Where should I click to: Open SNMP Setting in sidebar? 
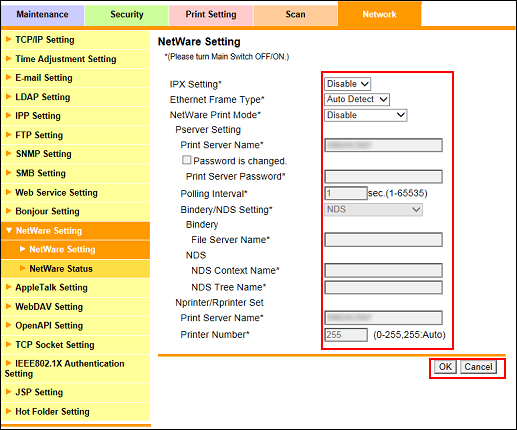tap(75, 154)
